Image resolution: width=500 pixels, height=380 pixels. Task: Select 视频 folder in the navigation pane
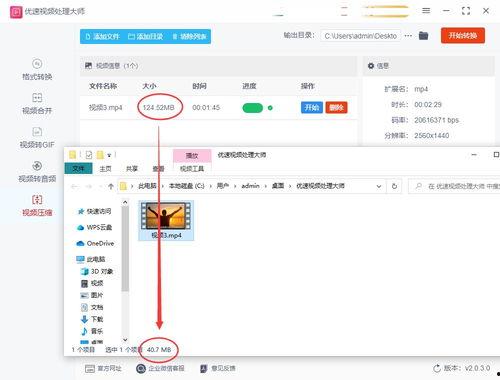[92, 283]
